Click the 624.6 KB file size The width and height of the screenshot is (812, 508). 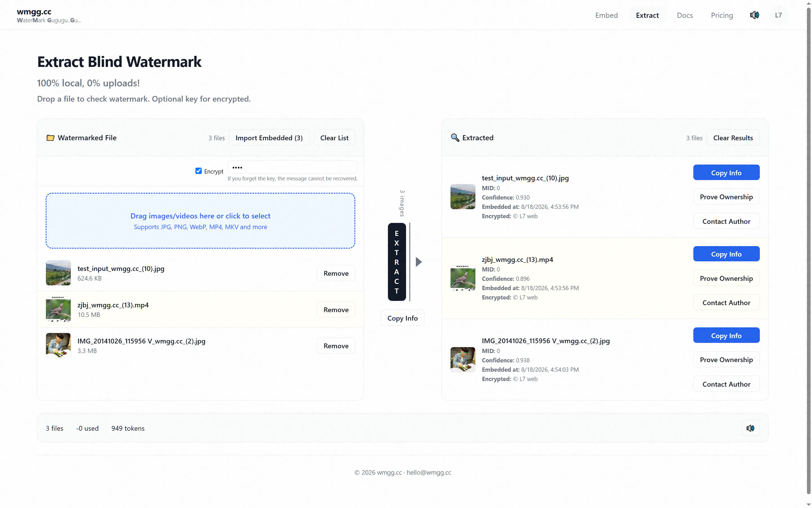89,278
